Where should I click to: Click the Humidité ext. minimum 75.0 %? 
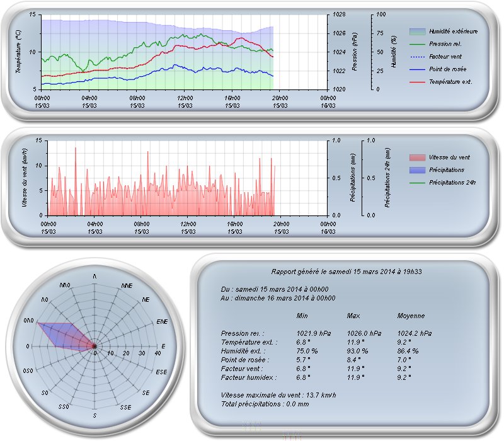point(307,352)
